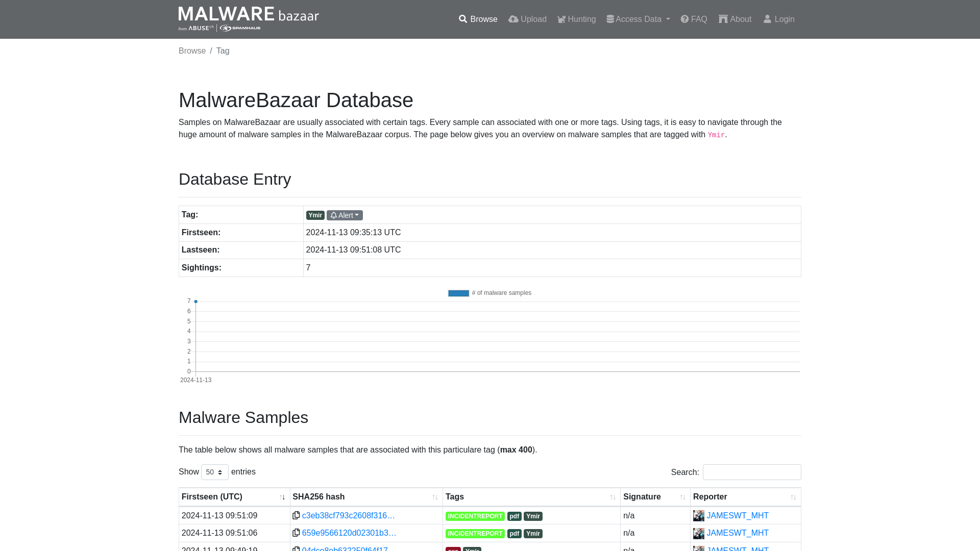Click the Hunting icon in navbar
Viewport: 980px width, 551px height.
(561, 19)
